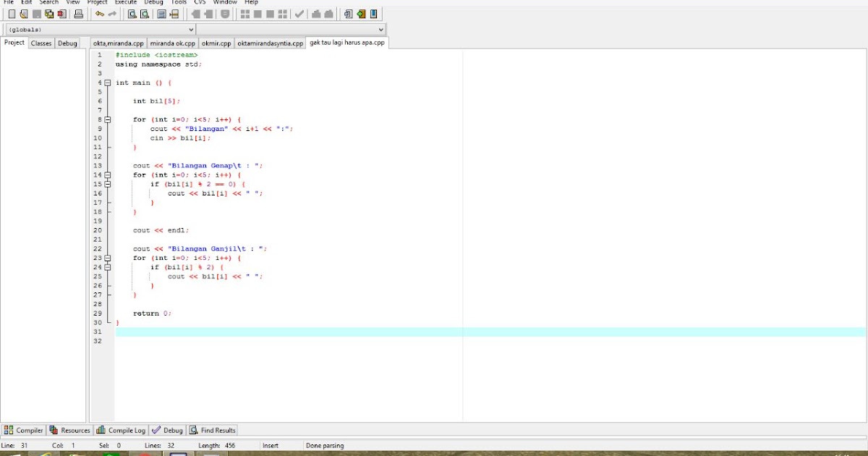Collapse the for loop fold at line 8

(107, 119)
